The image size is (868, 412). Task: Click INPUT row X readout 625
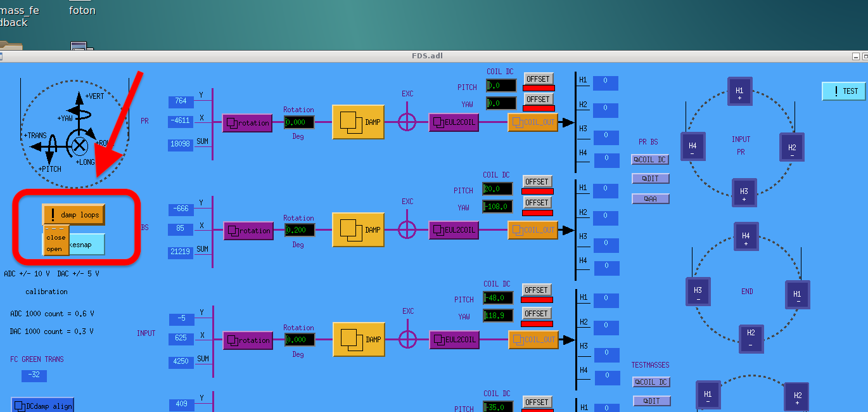coord(181,338)
